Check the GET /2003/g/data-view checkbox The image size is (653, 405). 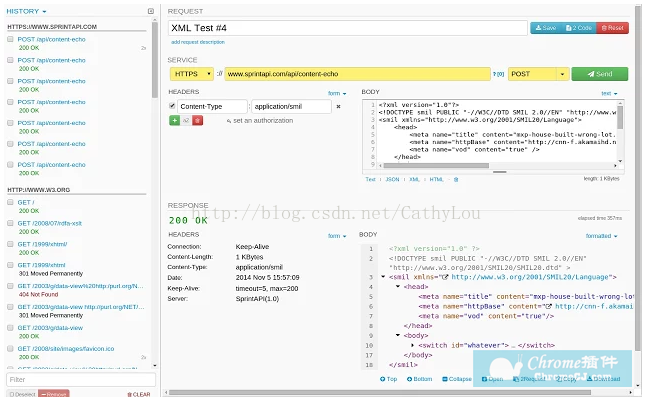(10, 328)
